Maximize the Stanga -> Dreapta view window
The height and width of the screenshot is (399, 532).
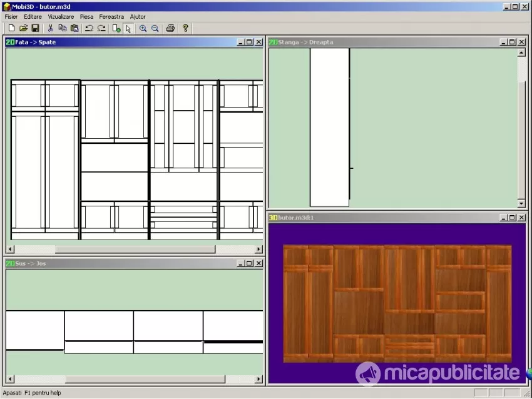coord(513,42)
